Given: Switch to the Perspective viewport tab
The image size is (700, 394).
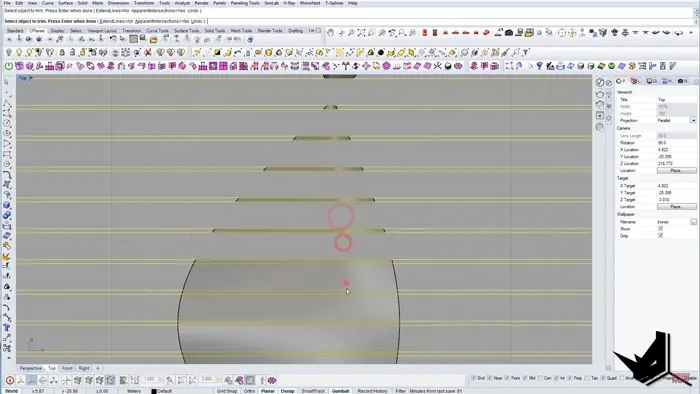Looking at the screenshot, I should [31, 368].
